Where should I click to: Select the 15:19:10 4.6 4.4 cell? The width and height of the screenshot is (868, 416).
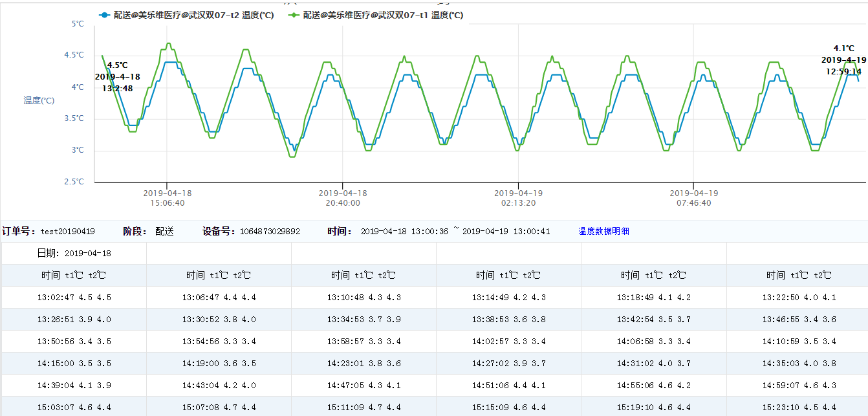coord(653,406)
